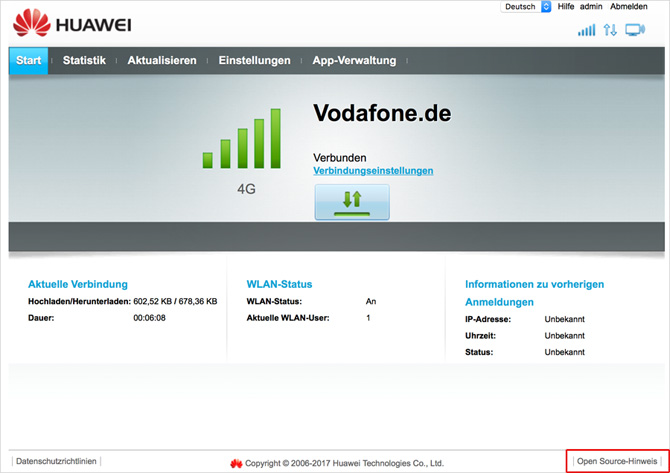Click the data traffic arrows status icon

611,30
